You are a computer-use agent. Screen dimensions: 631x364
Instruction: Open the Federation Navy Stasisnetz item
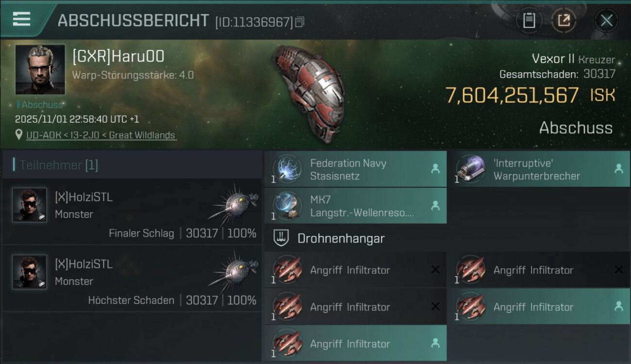point(355,169)
